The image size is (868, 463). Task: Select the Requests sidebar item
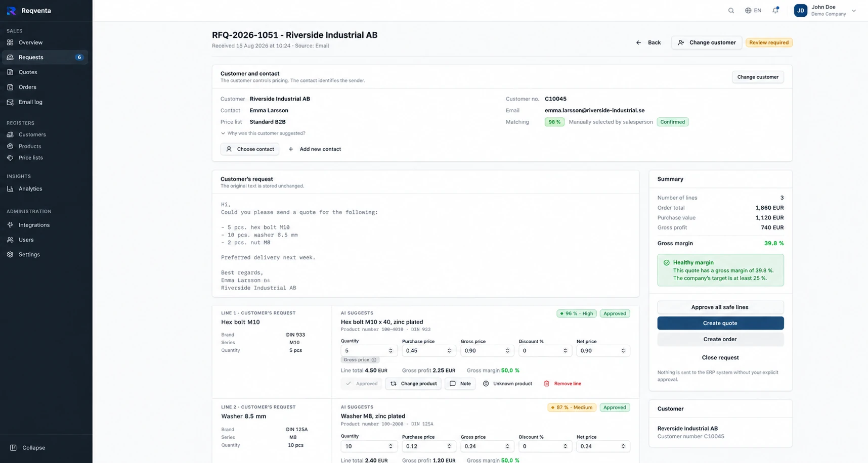point(45,57)
